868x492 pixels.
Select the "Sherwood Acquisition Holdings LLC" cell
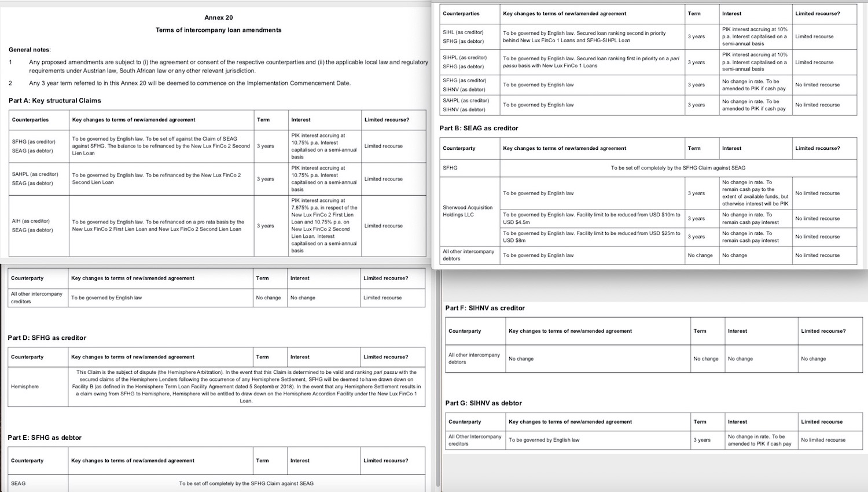(470, 211)
